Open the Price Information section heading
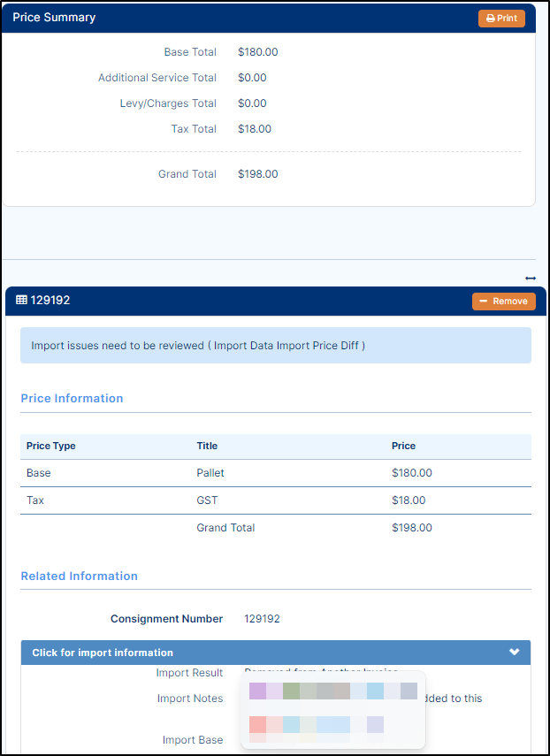 pyautogui.click(x=72, y=398)
